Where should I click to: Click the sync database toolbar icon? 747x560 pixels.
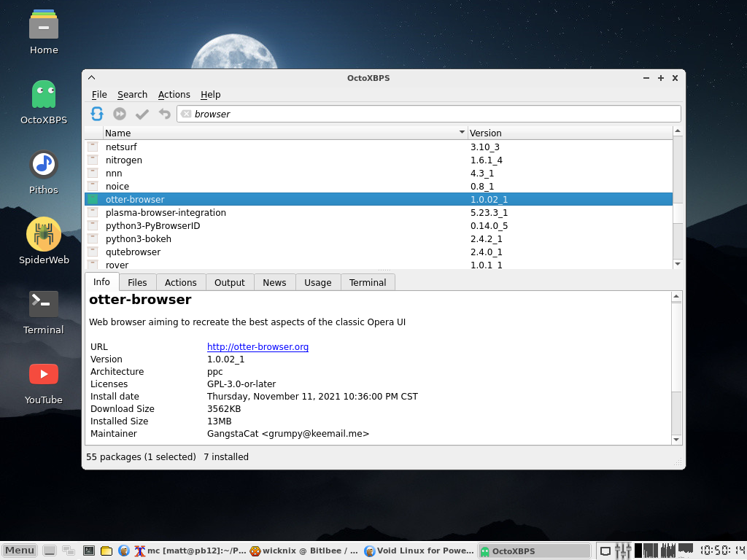(97, 114)
